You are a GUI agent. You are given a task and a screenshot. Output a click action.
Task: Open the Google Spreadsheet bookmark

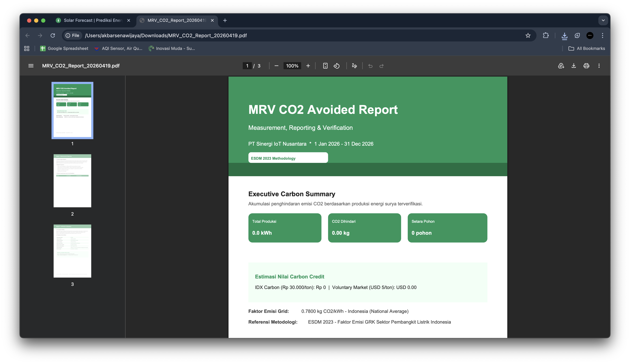pyautogui.click(x=64, y=48)
